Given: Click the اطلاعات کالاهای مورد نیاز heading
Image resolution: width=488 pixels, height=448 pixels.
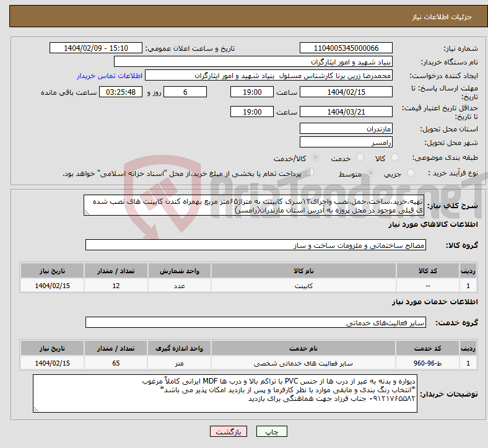Looking at the screenshot, I should pos(433,224).
